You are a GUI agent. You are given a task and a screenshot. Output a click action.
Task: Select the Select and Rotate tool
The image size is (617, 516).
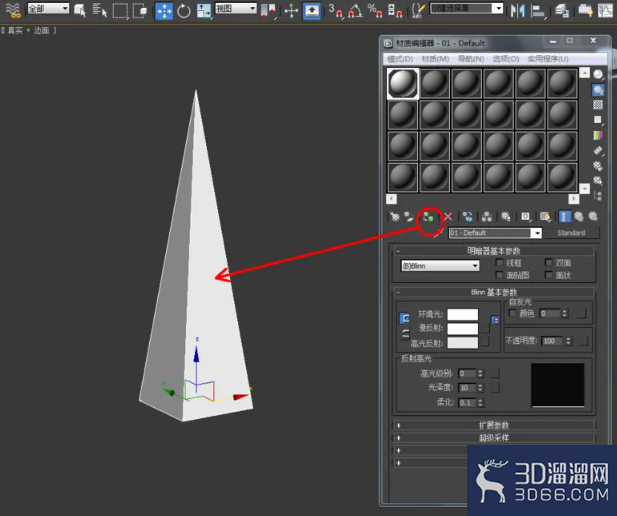point(184,11)
